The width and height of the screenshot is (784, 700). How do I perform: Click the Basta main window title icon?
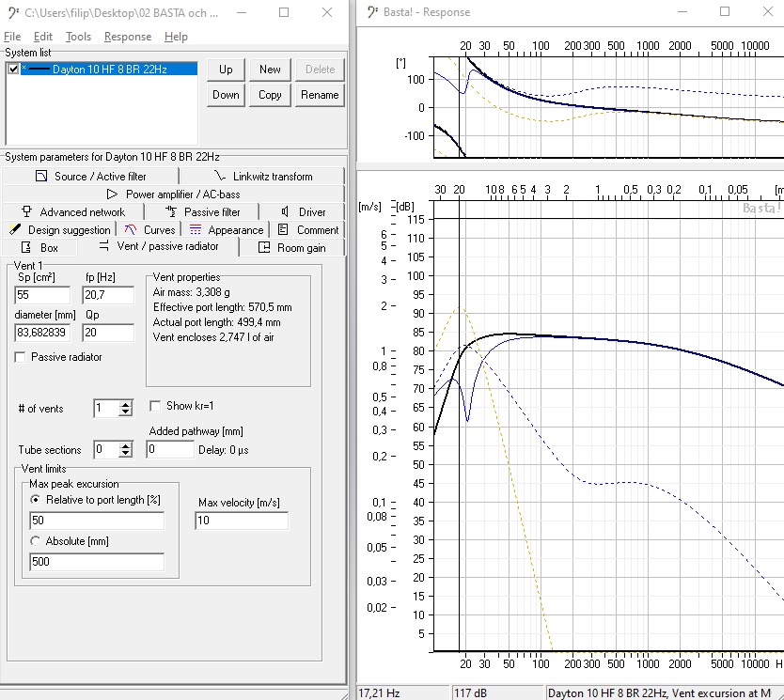pos(14,12)
